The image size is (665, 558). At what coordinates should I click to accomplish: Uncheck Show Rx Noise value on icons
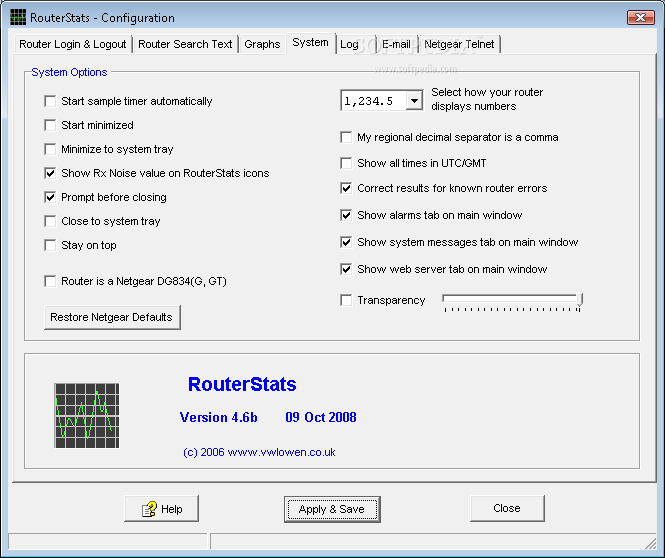click(50, 173)
